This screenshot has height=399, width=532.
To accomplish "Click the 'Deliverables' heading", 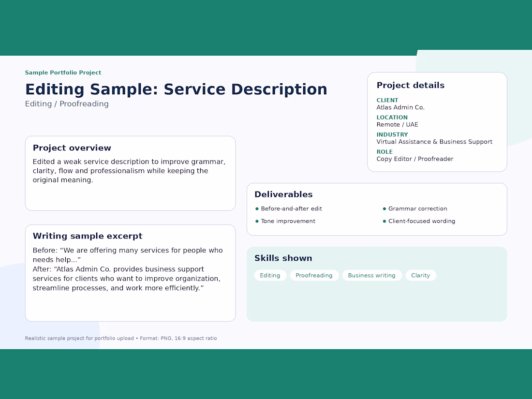I will tap(283, 194).
